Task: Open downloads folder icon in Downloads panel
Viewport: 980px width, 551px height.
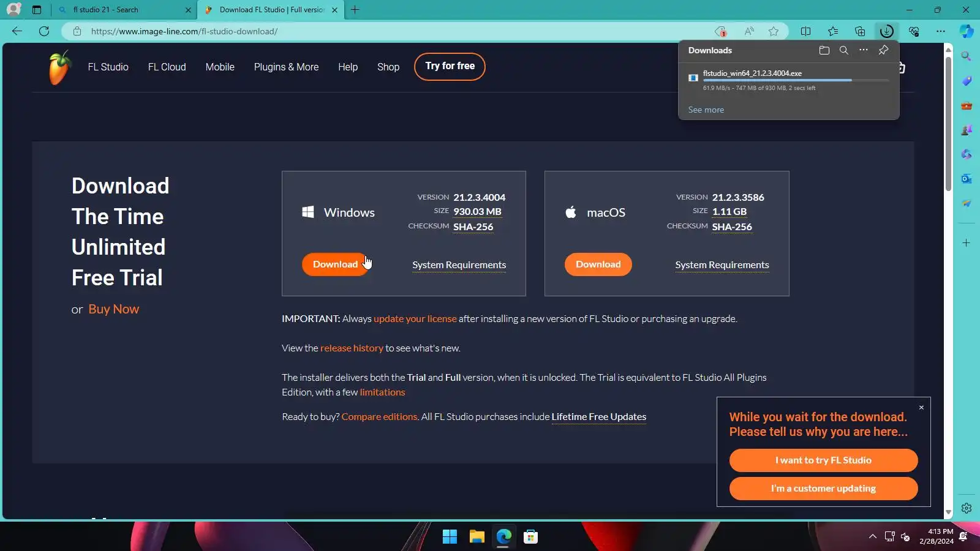Action: [824, 50]
